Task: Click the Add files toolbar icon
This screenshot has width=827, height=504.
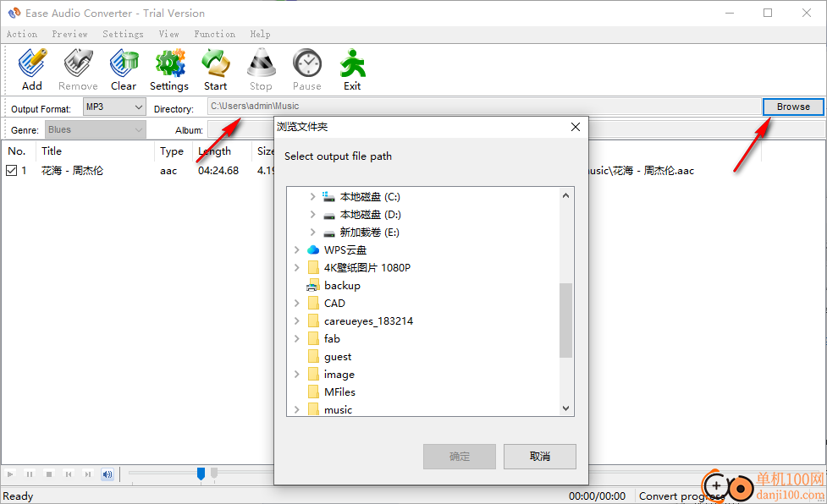Action: click(31, 69)
